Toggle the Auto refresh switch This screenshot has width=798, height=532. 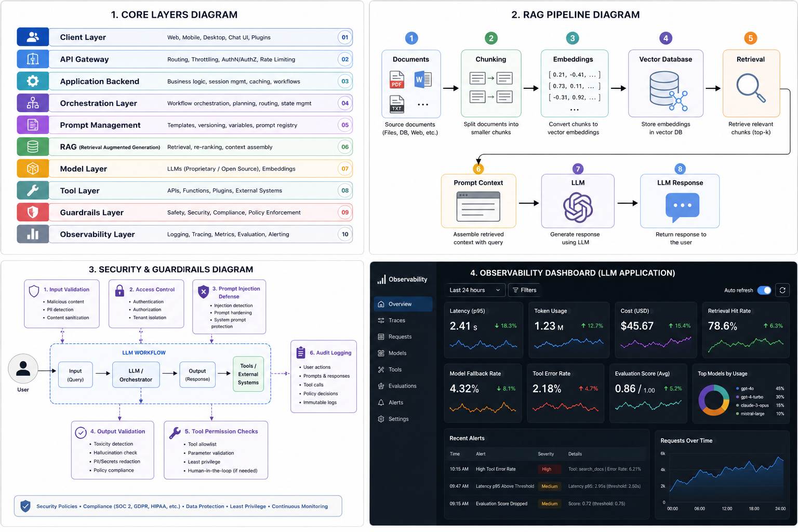click(764, 290)
